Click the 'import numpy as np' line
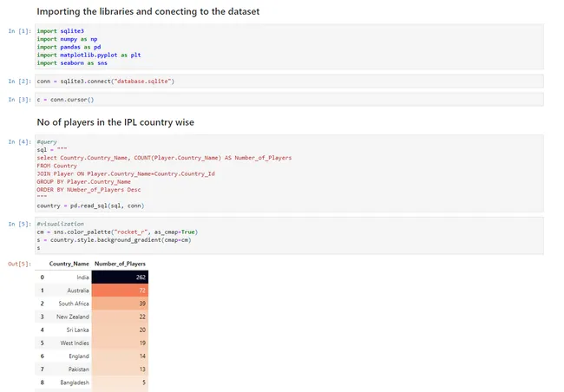Viewport: 564px width, 392px height. click(x=67, y=39)
